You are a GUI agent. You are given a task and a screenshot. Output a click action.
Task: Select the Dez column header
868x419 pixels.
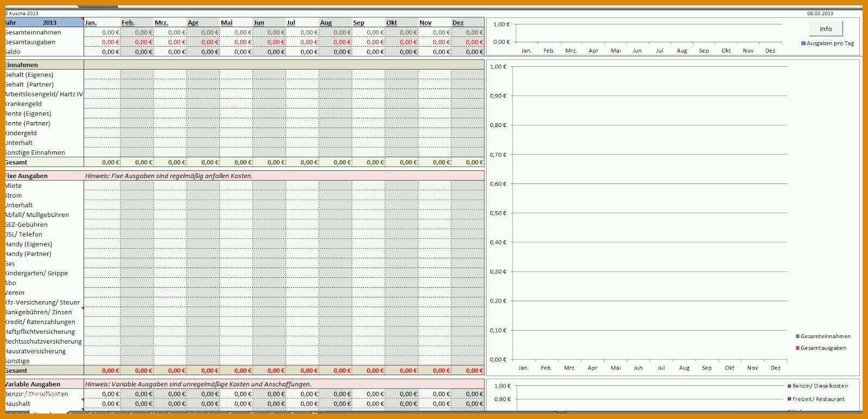[468, 23]
